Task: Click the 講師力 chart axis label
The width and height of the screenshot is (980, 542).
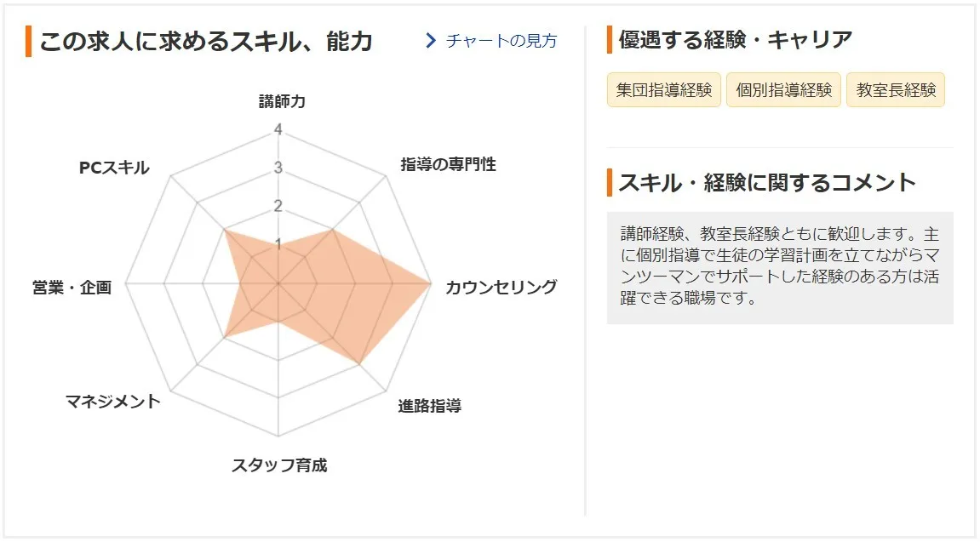Action: pos(282,102)
